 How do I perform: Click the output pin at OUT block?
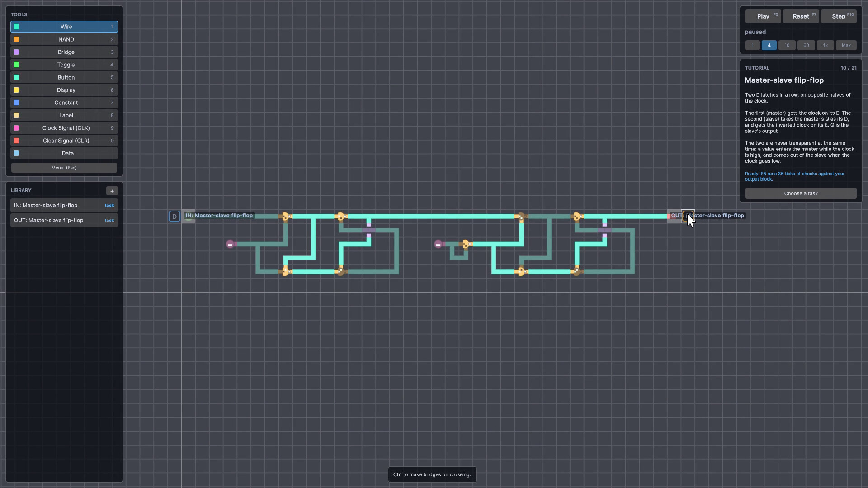[x=688, y=216]
